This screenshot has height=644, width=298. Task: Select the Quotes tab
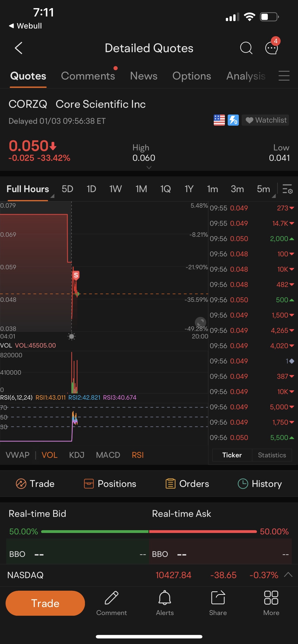[x=28, y=76]
